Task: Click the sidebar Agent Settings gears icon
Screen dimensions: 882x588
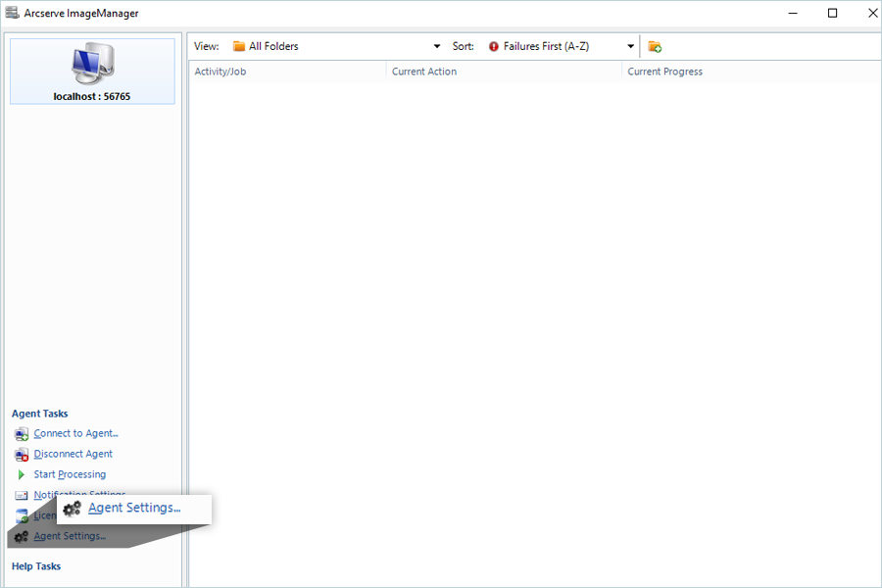Action: [x=22, y=537]
